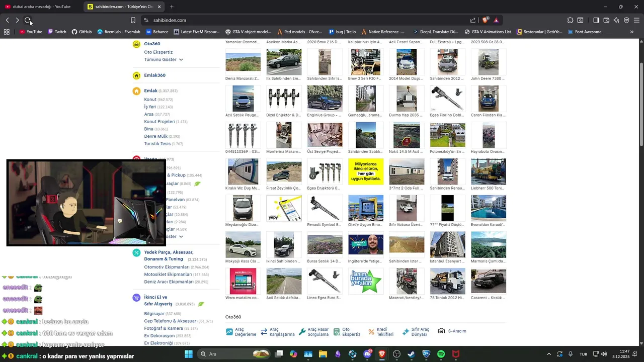Open the GitHub bookmark

click(x=82, y=32)
